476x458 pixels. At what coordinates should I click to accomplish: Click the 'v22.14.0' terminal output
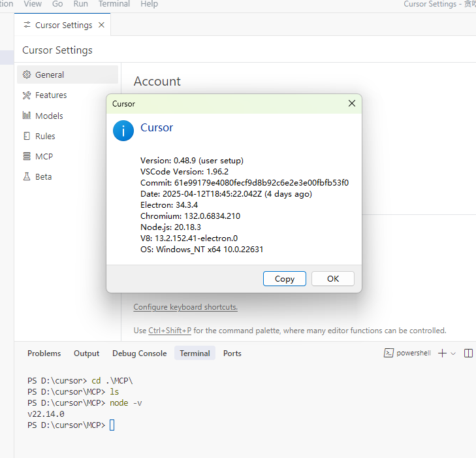[x=46, y=414]
